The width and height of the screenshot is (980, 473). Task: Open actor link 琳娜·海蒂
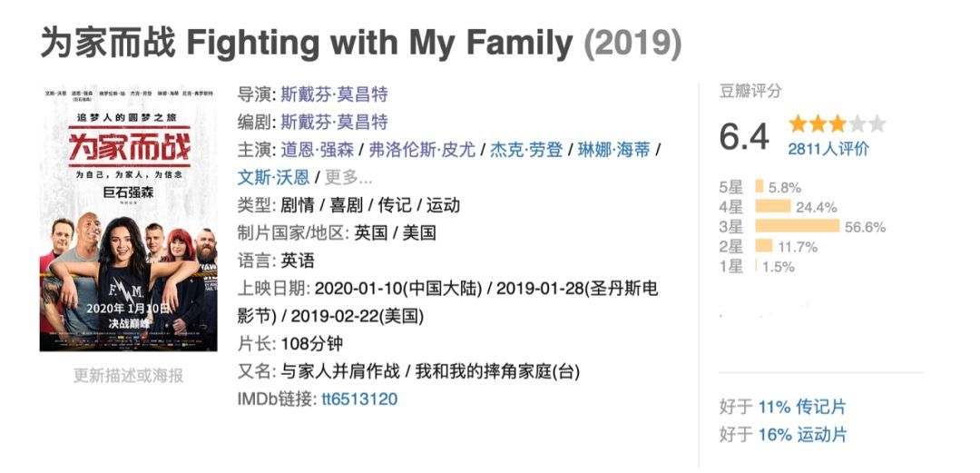[x=614, y=150]
